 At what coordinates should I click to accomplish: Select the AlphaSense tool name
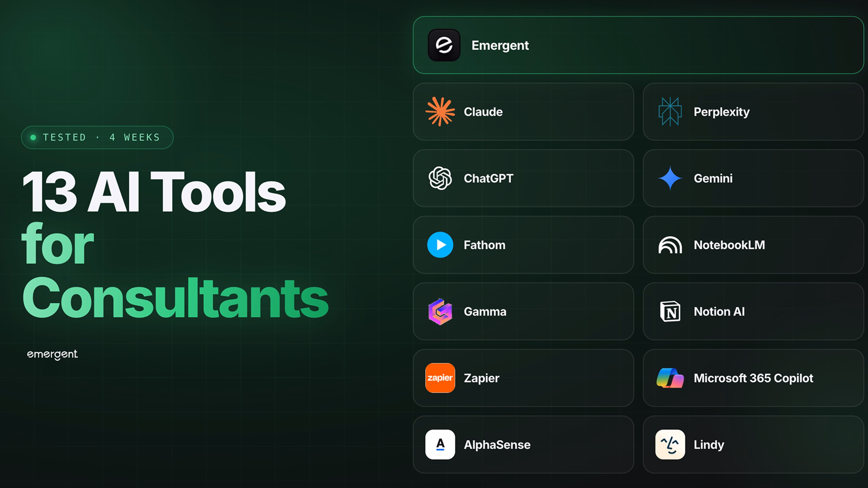point(497,445)
